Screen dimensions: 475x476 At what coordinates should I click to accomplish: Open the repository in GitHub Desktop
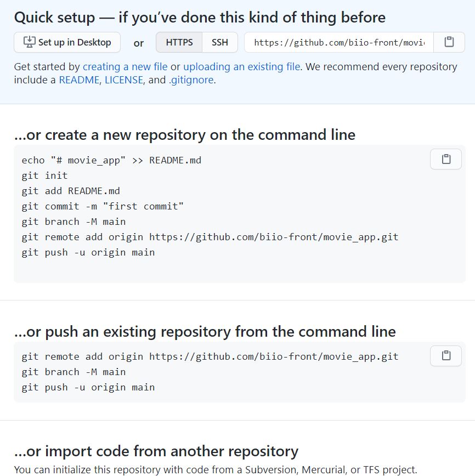[66, 42]
